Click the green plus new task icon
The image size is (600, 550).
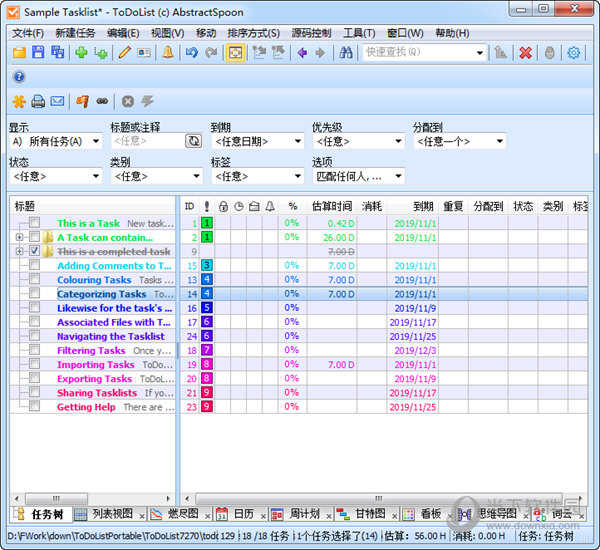point(81,52)
